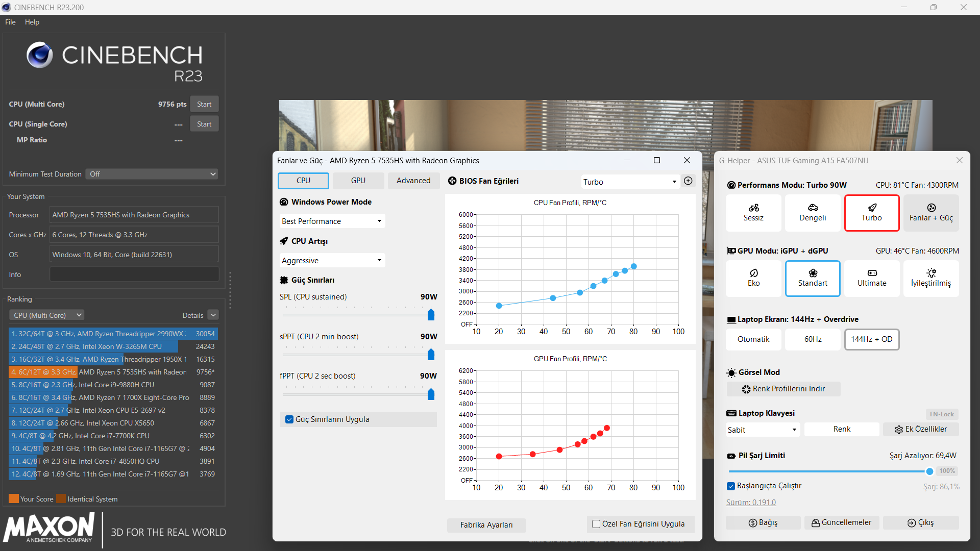Click the Sürüm version link
The width and height of the screenshot is (980, 551).
tap(751, 503)
